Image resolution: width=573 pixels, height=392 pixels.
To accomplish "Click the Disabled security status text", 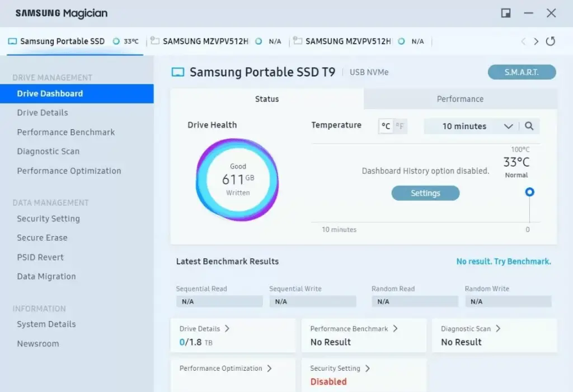I will (x=328, y=381).
